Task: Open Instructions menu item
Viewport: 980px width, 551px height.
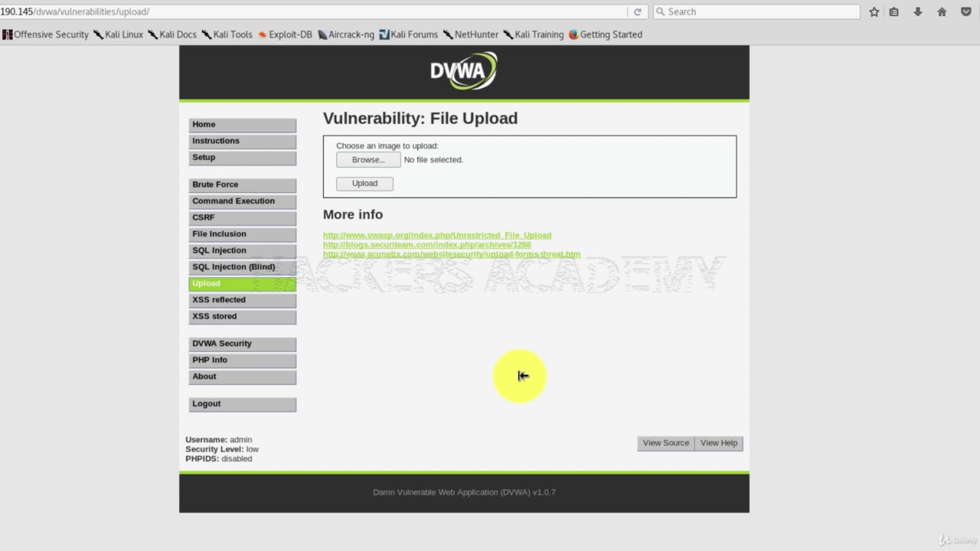Action: pyautogui.click(x=242, y=142)
